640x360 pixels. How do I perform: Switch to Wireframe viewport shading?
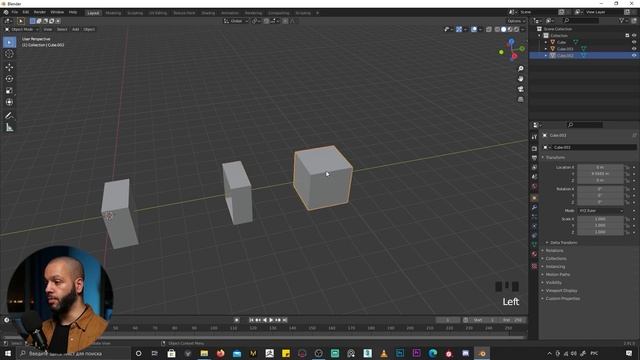497,29
